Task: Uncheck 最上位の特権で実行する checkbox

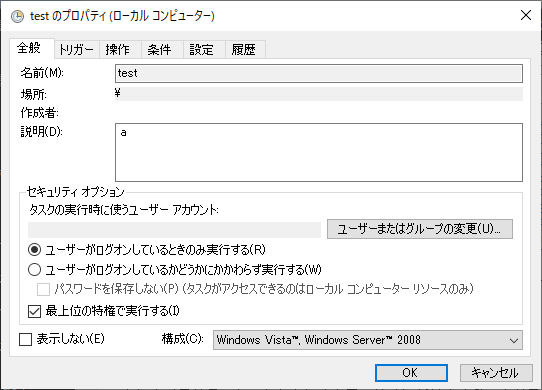Action: click(35, 311)
